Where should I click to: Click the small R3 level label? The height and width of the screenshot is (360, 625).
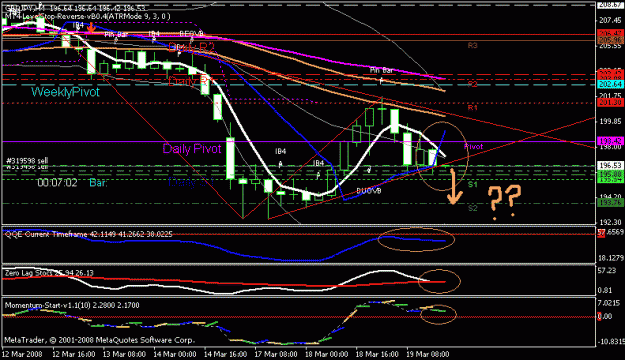(x=472, y=45)
